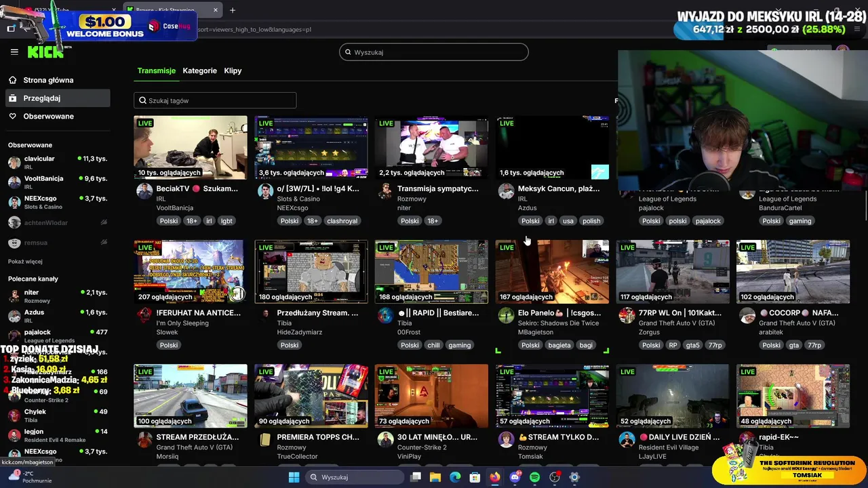The width and height of the screenshot is (868, 488).
Task: Open OBS Studio from taskbar
Action: point(555,477)
